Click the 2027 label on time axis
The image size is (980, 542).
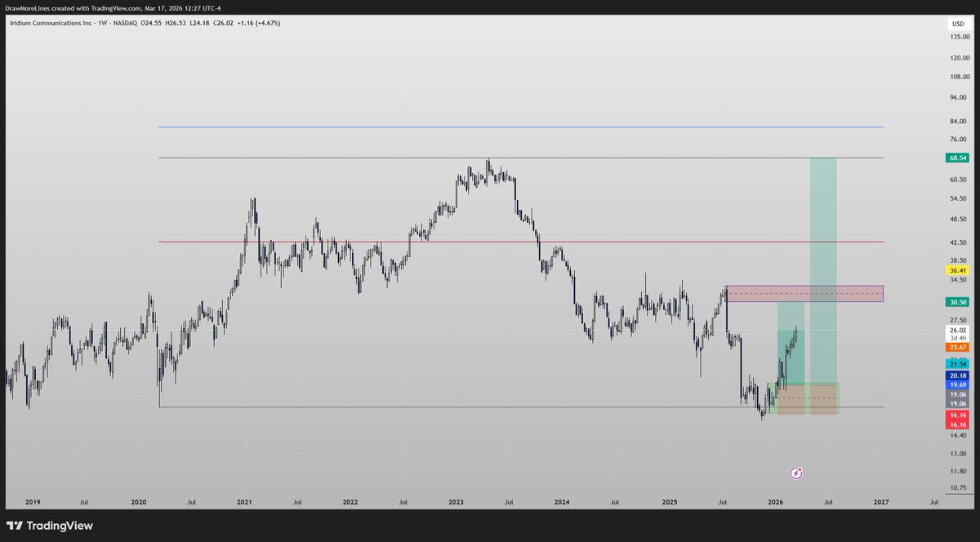tap(881, 503)
